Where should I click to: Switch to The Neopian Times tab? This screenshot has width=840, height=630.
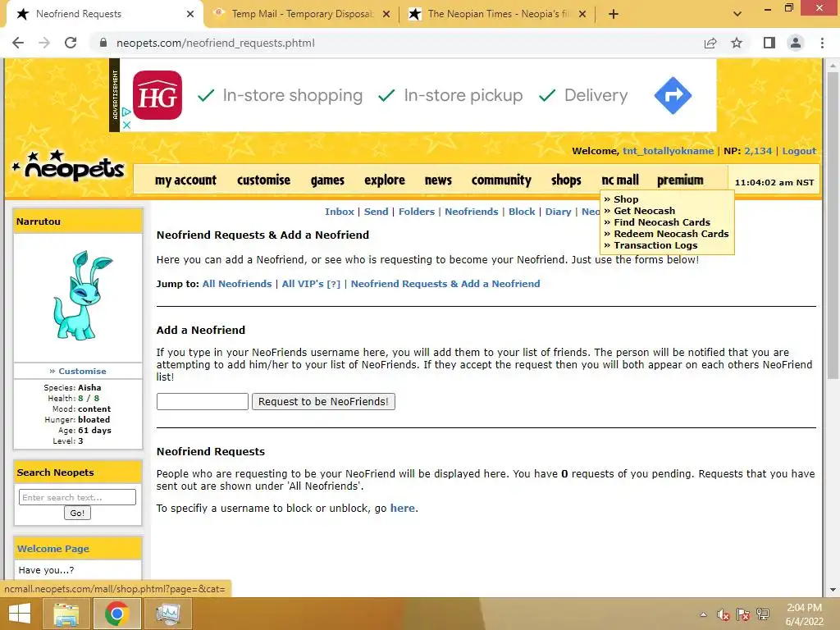496,14
